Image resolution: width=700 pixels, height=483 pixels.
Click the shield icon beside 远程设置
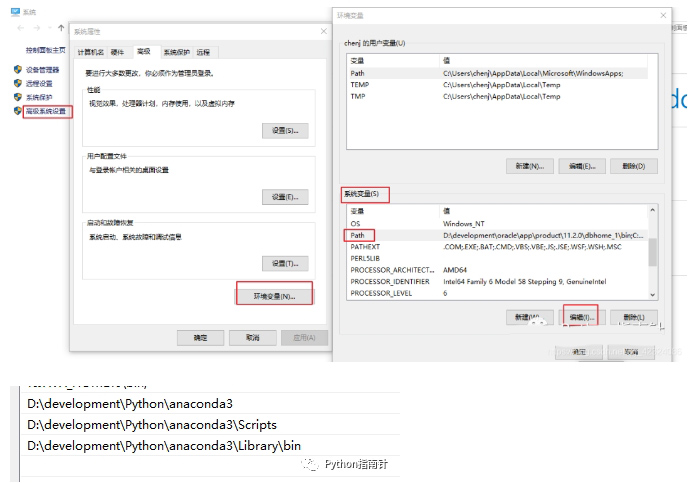click(x=18, y=84)
